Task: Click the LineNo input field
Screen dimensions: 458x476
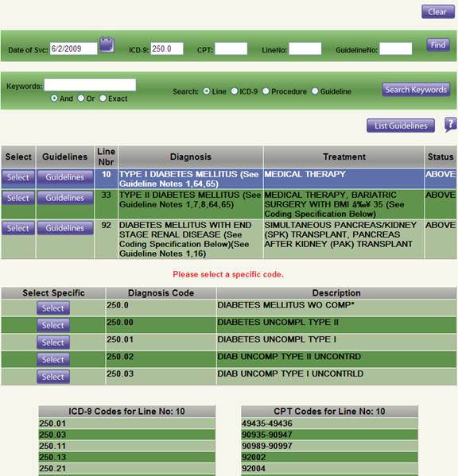Action: tap(305, 48)
